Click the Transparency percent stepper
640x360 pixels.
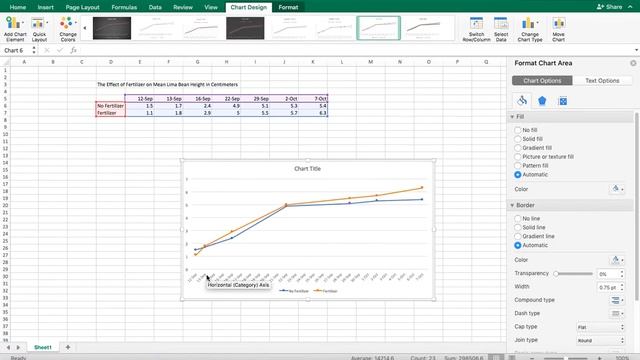pyautogui.click(x=622, y=274)
